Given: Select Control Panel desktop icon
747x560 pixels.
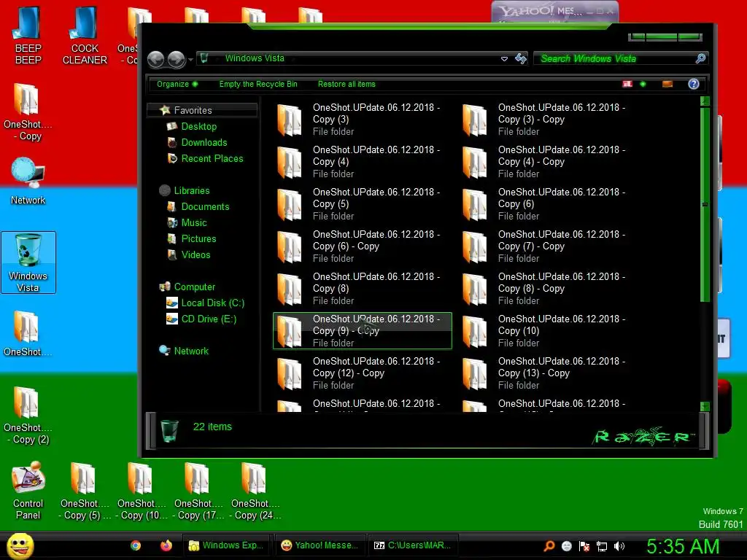Looking at the screenshot, I should tap(28, 491).
